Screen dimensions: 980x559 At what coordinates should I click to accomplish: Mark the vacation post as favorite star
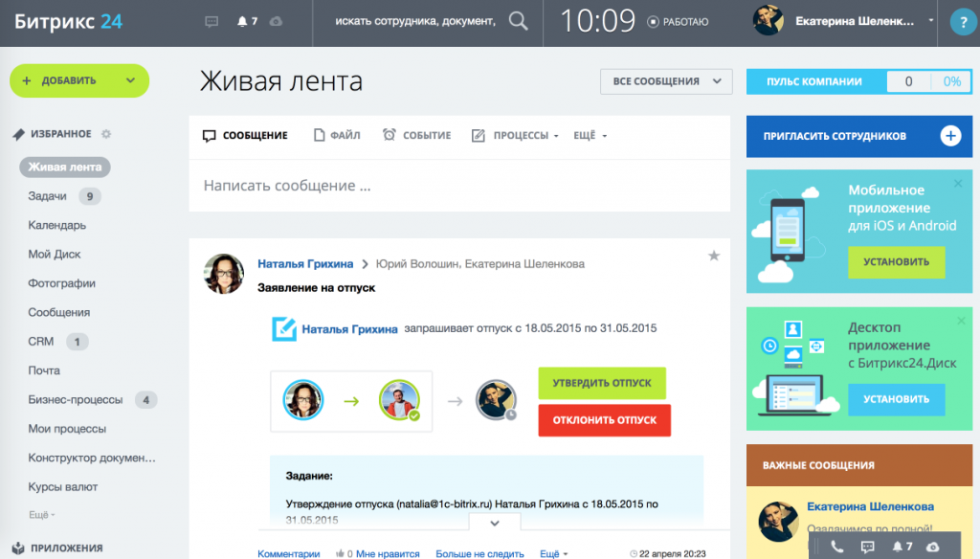(714, 256)
